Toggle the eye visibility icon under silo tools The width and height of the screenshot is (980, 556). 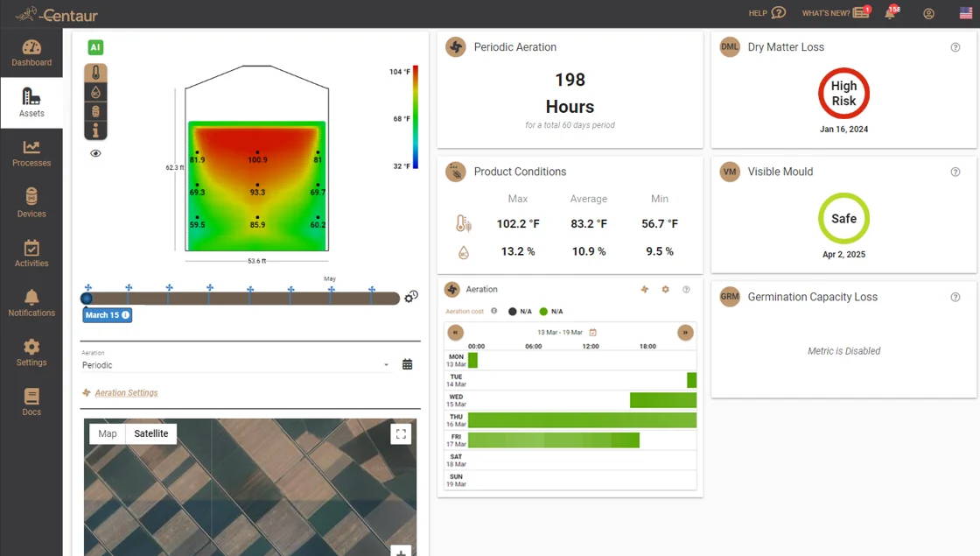(x=96, y=153)
